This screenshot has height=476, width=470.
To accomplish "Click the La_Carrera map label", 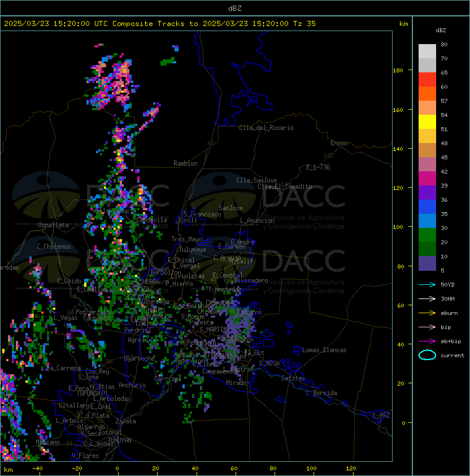I will click(x=64, y=368).
